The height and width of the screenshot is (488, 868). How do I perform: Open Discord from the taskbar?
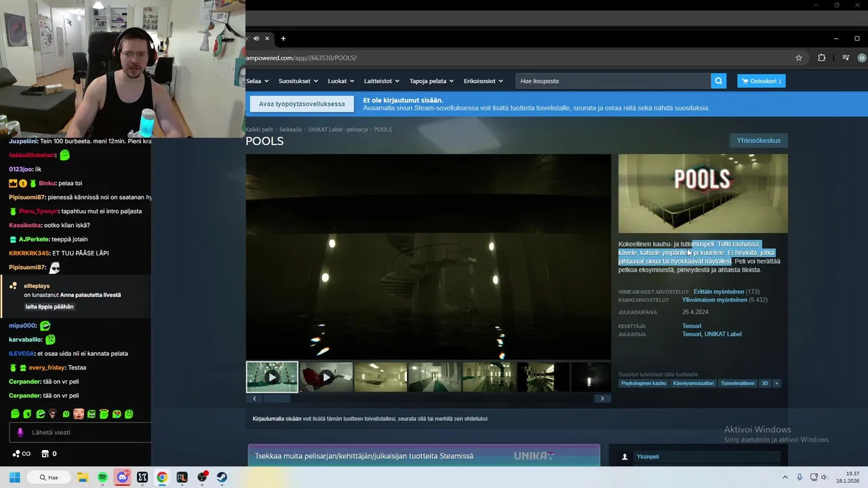pos(122,477)
